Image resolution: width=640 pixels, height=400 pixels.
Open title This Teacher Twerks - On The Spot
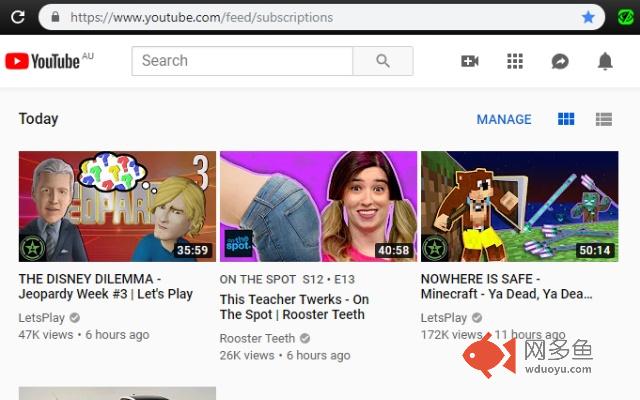(294, 307)
